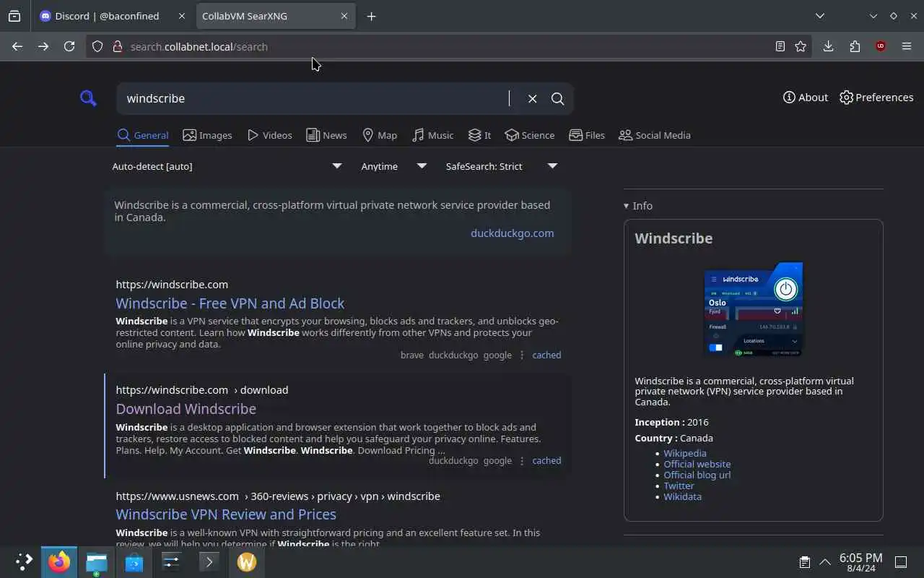Open search Preferences
924x578 pixels.
[x=876, y=98]
